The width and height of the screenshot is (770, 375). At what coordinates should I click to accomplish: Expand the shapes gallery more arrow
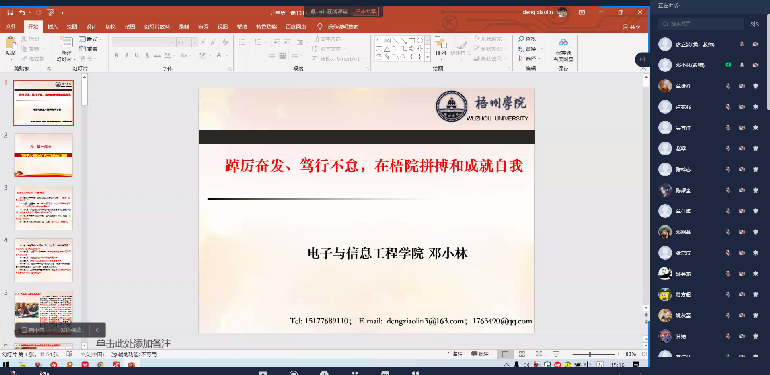click(x=427, y=58)
